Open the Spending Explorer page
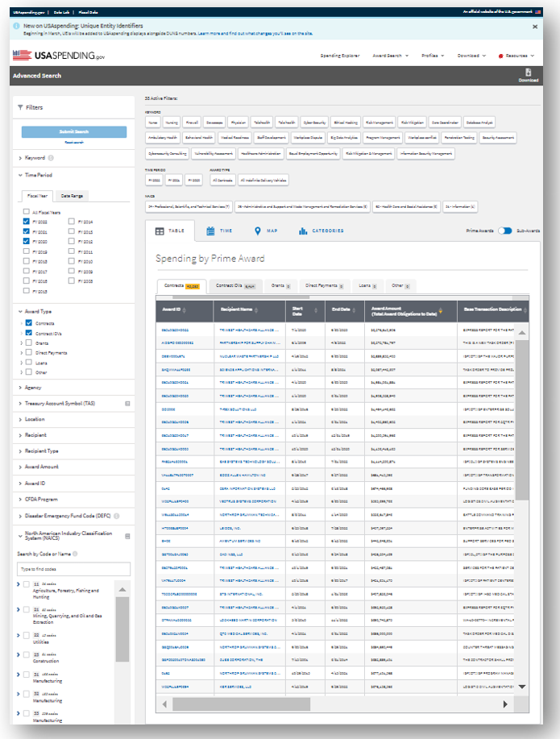 [340, 56]
